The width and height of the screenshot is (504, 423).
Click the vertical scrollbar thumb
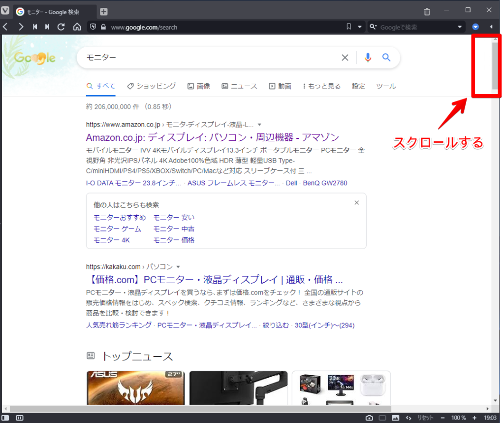point(495,65)
